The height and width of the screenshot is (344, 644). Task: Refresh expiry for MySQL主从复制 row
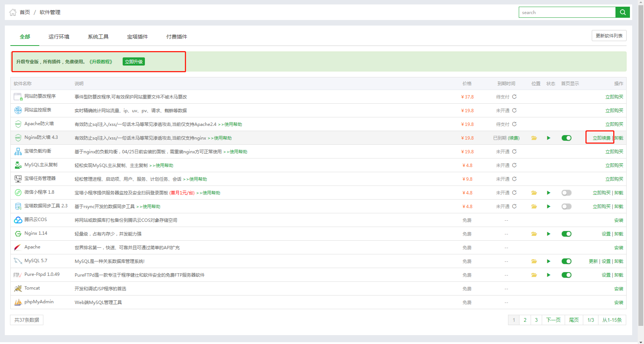(x=514, y=165)
